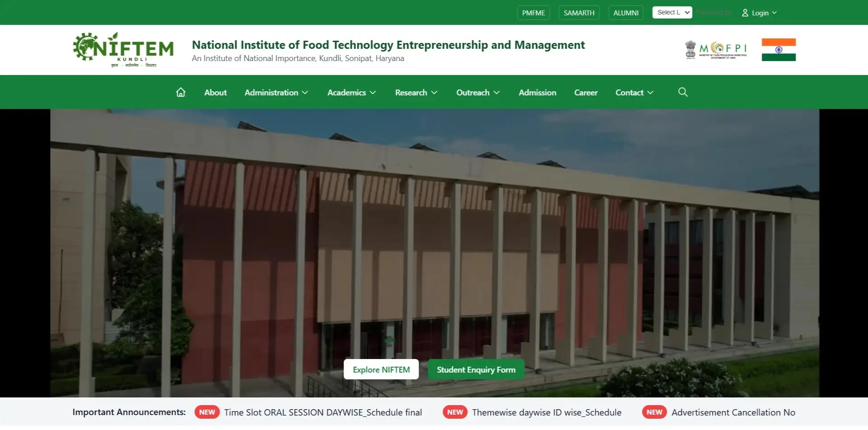
Task: Click the MOFPI ministry logo
Action: 716,50
